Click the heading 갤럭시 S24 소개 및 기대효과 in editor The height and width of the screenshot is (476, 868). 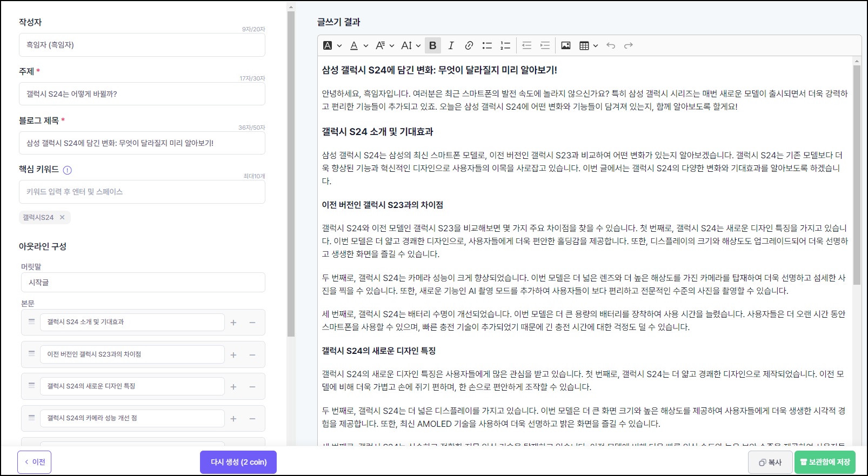[x=377, y=131]
